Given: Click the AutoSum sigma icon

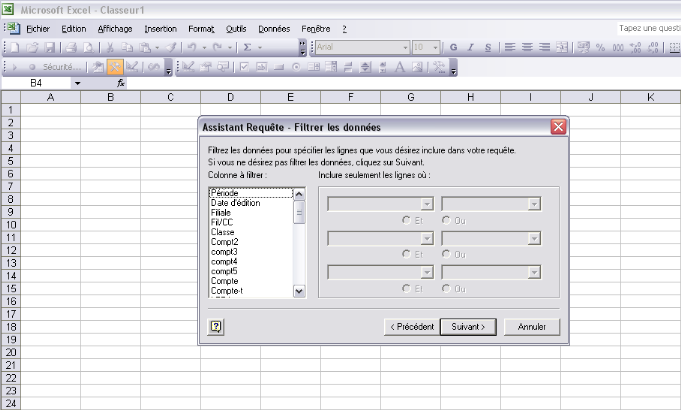Looking at the screenshot, I should 247,47.
